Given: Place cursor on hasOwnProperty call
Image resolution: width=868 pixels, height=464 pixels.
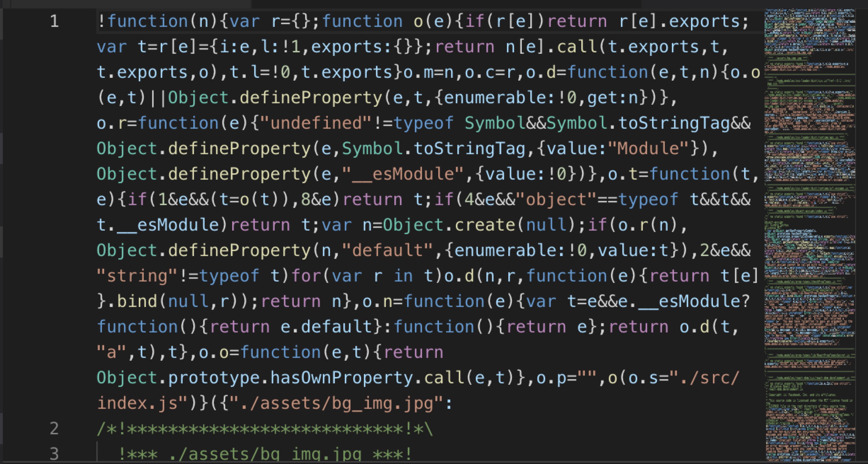Looking at the screenshot, I should [x=341, y=378].
